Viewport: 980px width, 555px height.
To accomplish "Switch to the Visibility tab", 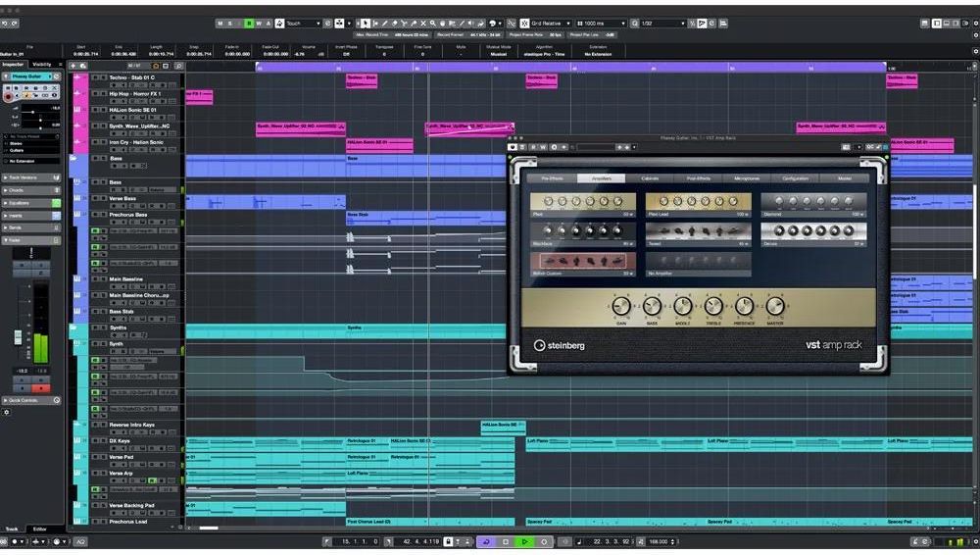I will (42, 65).
